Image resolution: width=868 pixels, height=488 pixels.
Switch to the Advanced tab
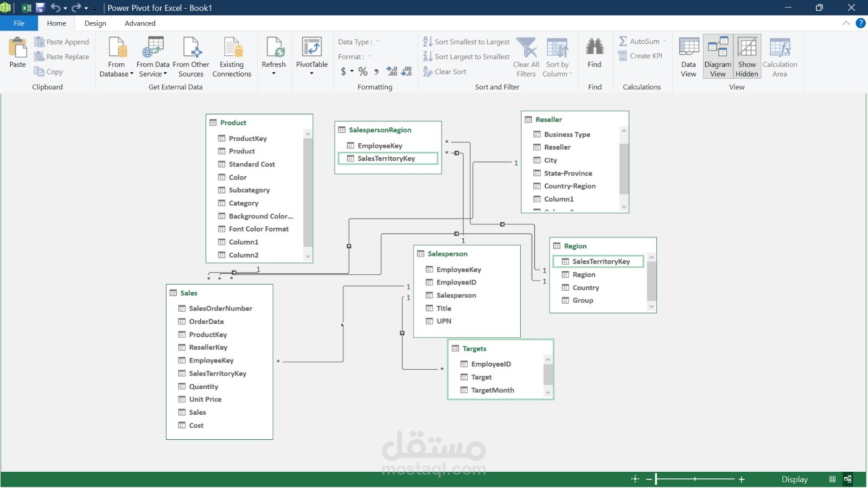[140, 23]
